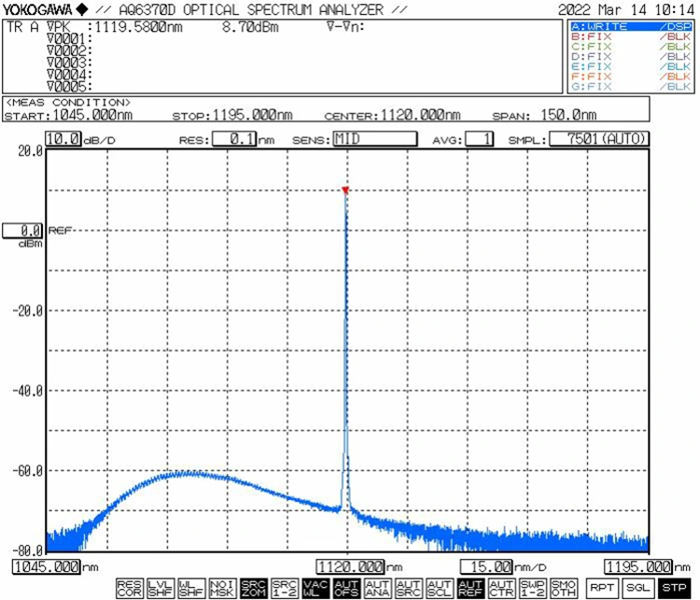Click the LVL SHF level shift icon

pos(161,588)
